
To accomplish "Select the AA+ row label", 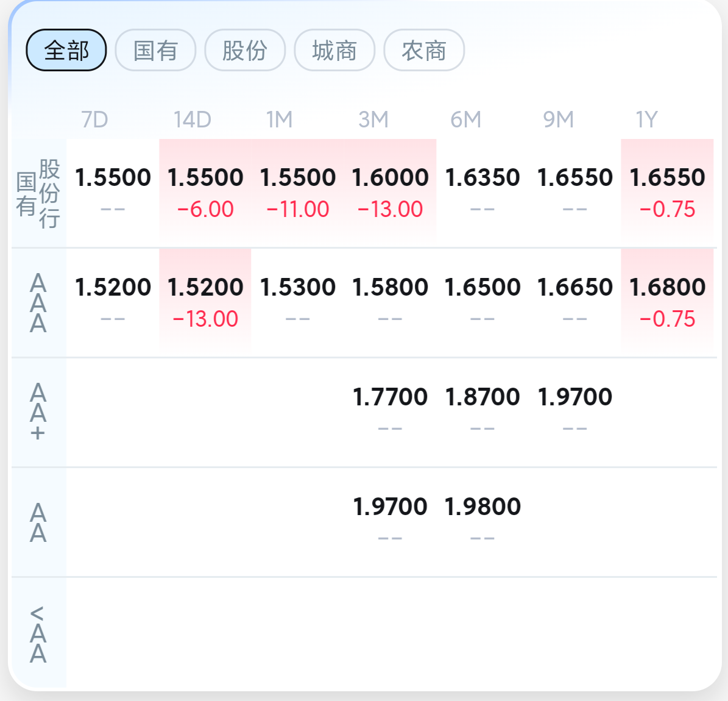I will click(x=38, y=413).
